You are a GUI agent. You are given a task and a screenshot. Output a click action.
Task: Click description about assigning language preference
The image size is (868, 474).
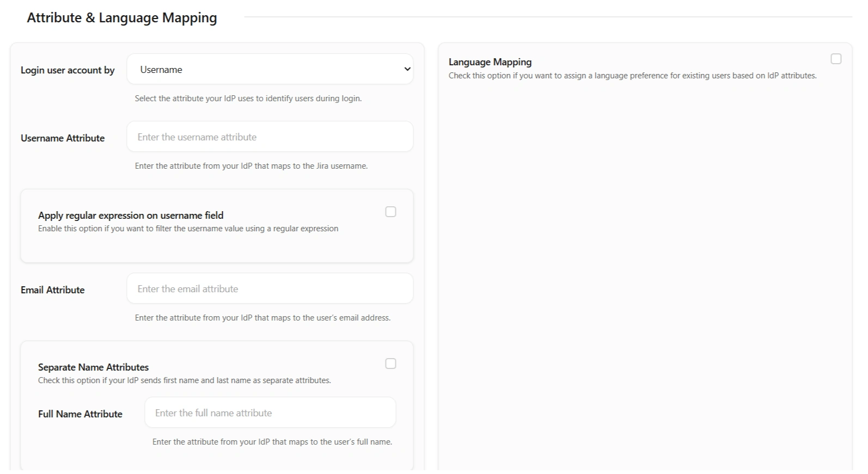point(632,76)
